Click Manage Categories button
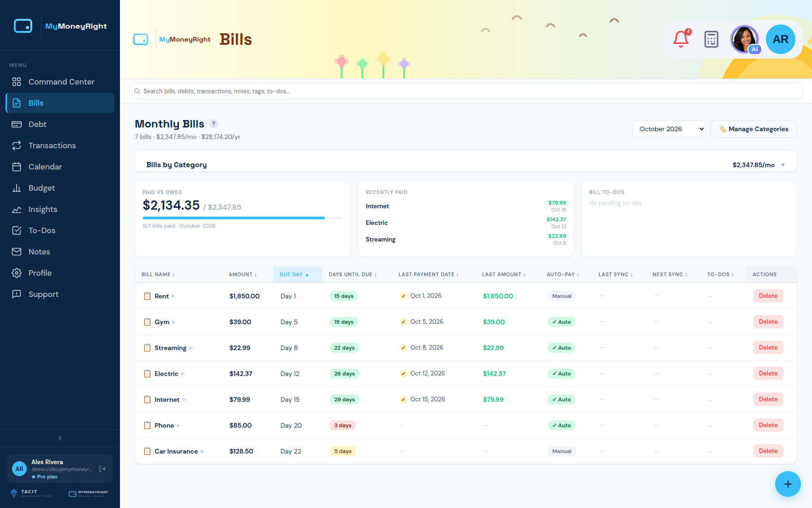 coord(754,129)
